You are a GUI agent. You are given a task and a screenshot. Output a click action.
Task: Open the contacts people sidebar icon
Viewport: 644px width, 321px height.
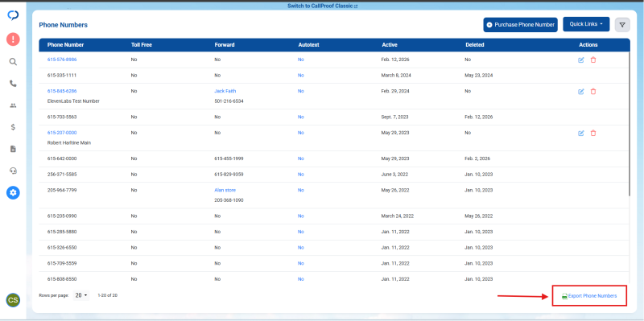[13, 105]
